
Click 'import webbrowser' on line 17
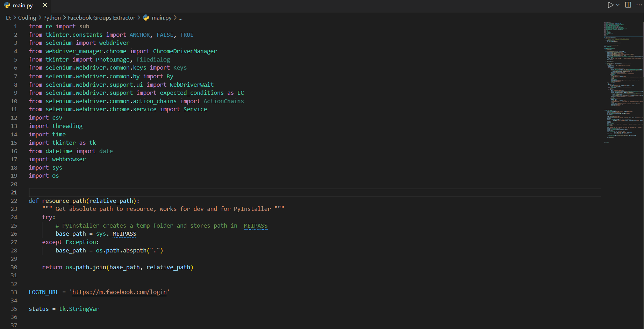point(57,159)
